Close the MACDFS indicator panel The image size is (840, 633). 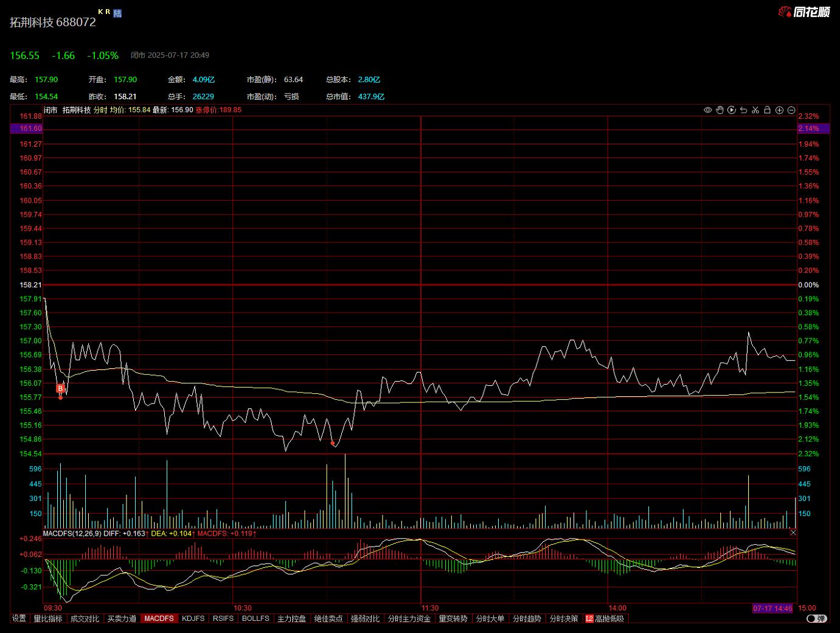click(793, 533)
